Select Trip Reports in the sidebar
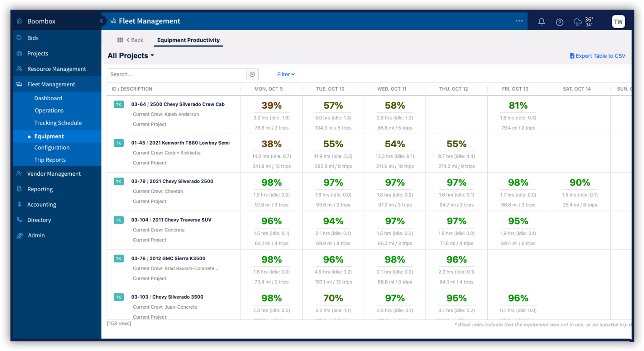 (50, 159)
